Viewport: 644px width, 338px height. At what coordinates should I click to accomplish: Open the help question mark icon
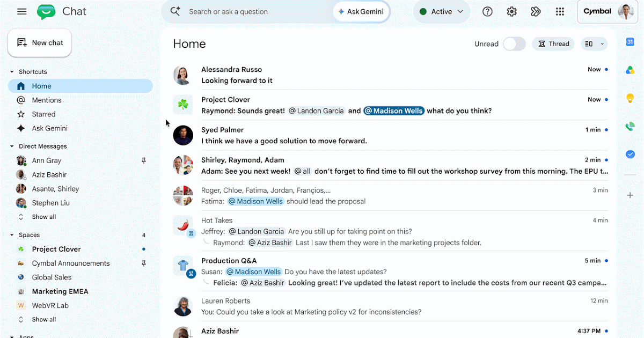tap(487, 11)
